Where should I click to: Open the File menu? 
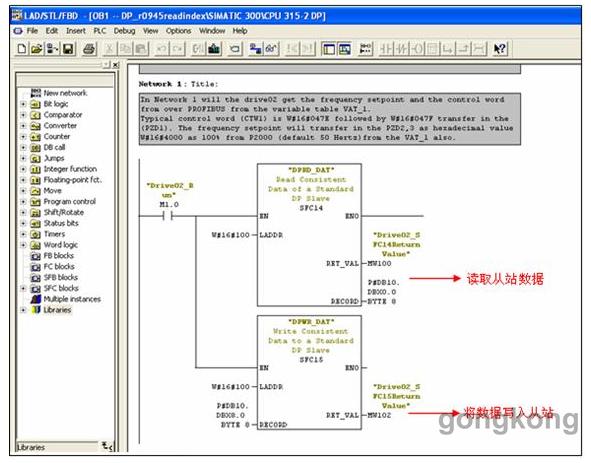tap(32, 31)
